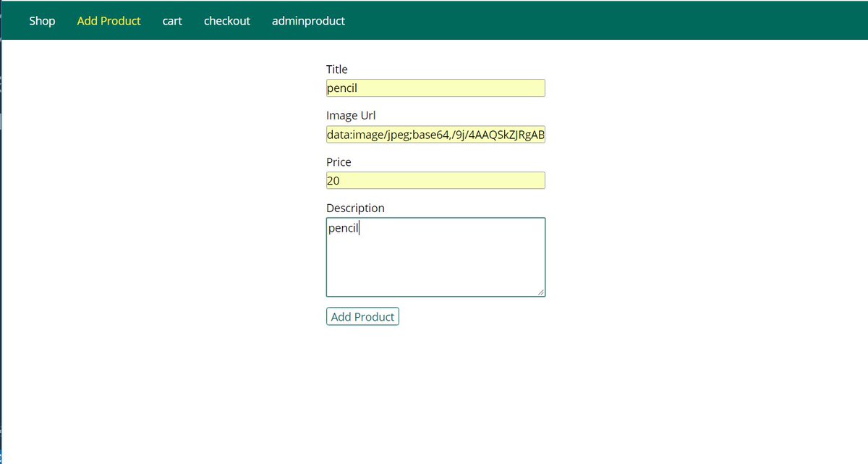Click the value '20' in Price
The height and width of the screenshot is (464, 868).
coord(333,180)
